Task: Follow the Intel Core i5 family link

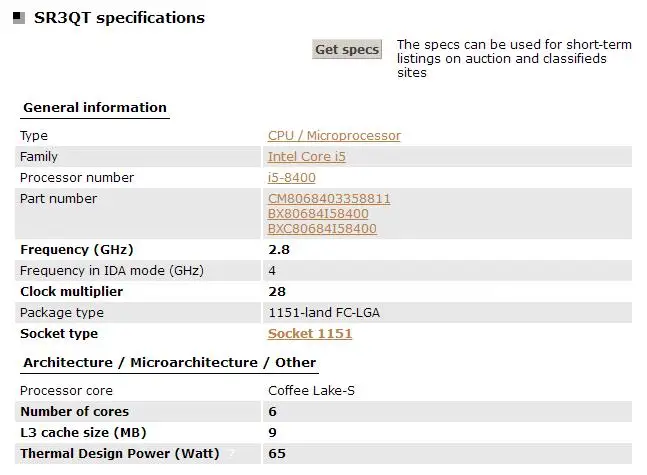Action: [307, 157]
